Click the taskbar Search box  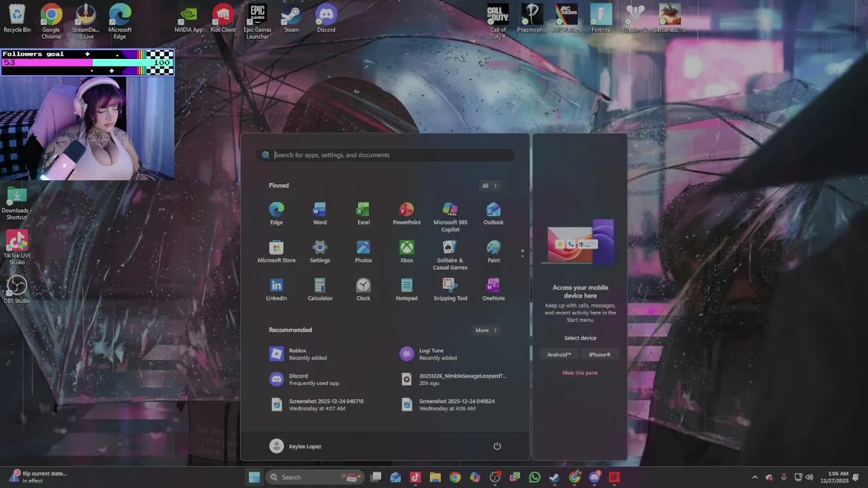314,477
